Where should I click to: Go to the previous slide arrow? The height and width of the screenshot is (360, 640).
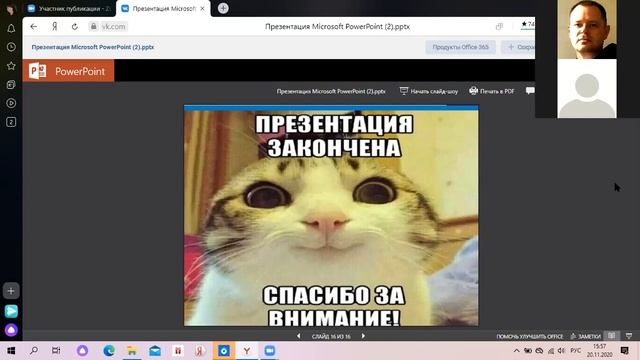tap(299, 336)
